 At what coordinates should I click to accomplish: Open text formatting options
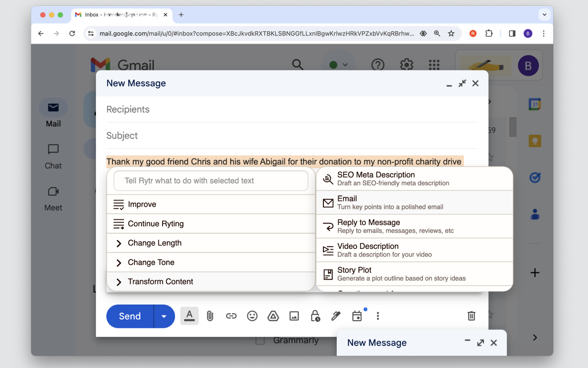pyautogui.click(x=189, y=316)
